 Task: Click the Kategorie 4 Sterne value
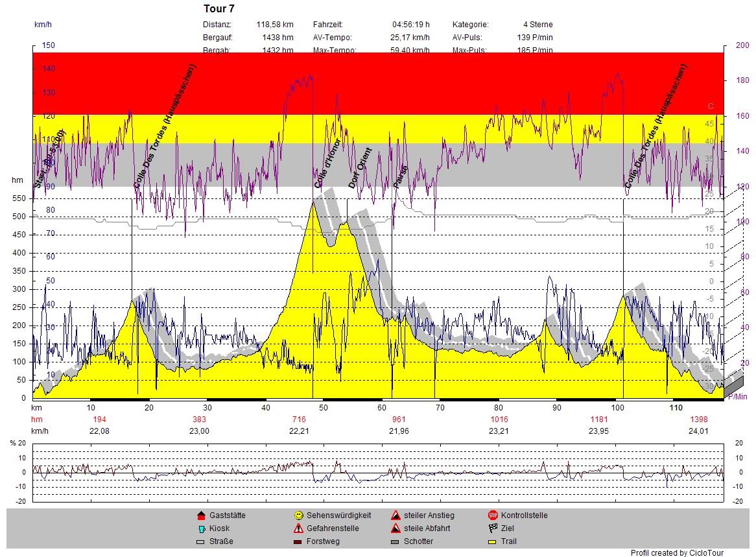click(x=538, y=25)
